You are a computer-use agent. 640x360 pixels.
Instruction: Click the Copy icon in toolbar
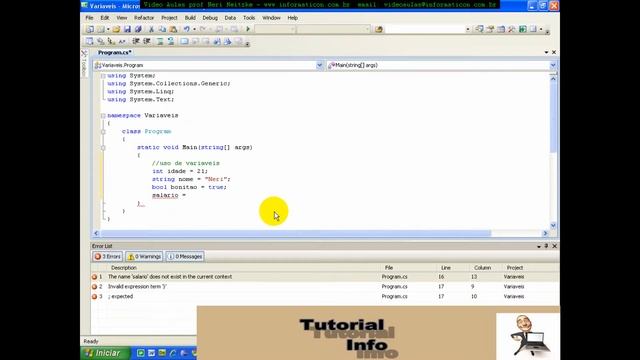162,29
